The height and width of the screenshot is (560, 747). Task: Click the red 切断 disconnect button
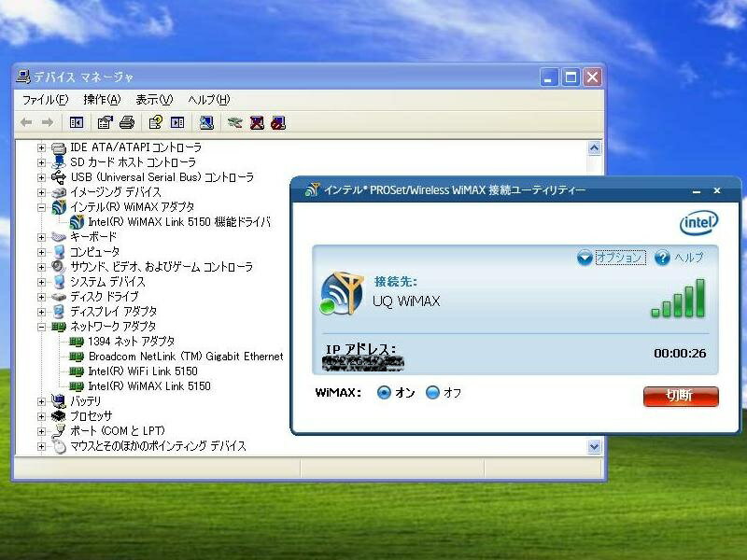pos(681,396)
